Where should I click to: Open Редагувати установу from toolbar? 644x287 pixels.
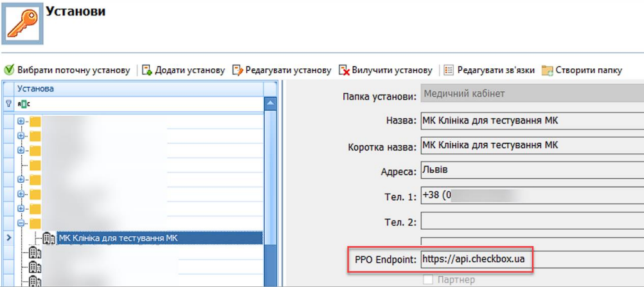(x=282, y=69)
